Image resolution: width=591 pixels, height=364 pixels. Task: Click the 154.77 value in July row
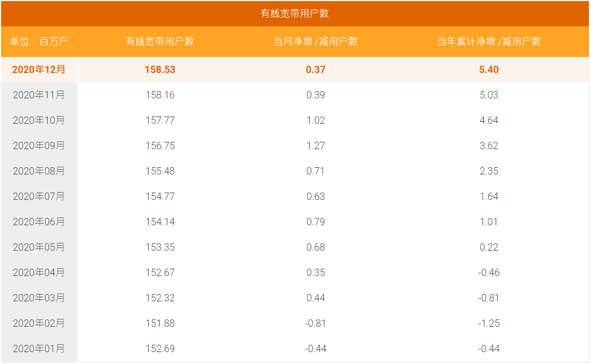tap(160, 196)
